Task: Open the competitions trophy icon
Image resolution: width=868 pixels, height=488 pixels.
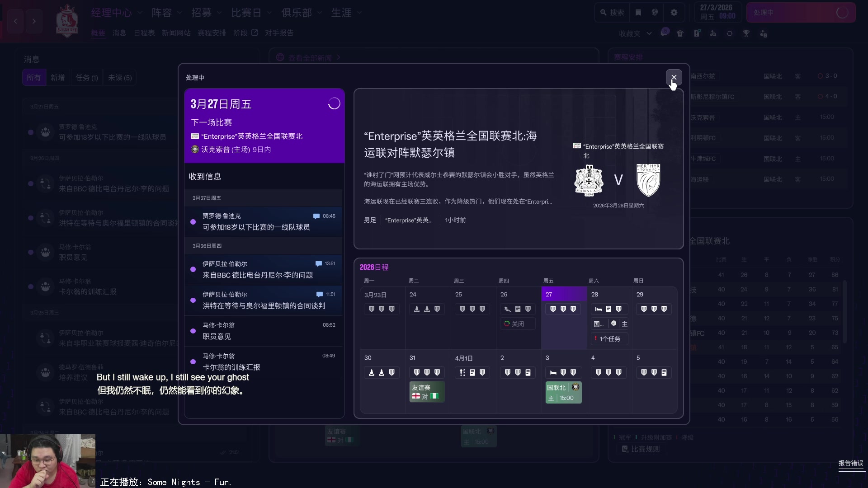Action: point(746,33)
